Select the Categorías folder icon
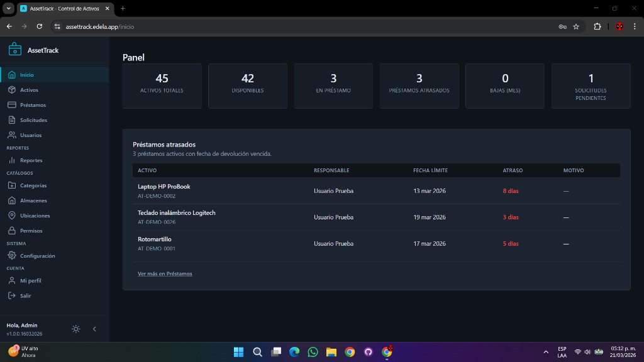 click(x=11, y=185)
